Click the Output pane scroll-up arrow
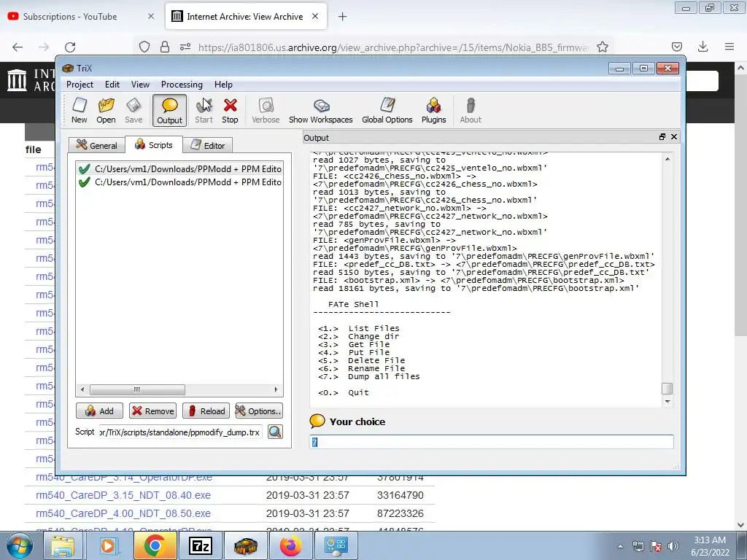 [667, 158]
